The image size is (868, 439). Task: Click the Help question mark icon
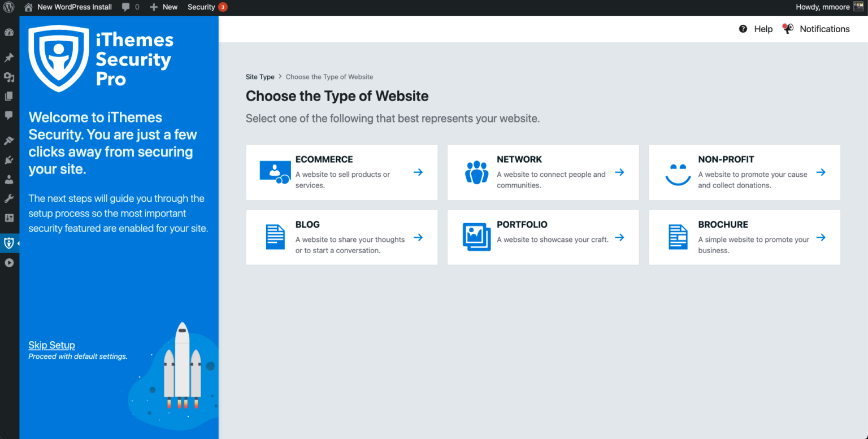click(743, 28)
